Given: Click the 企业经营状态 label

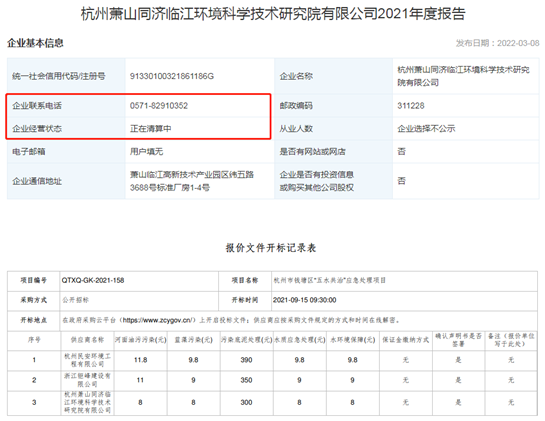Looking at the screenshot, I should coord(37,129).
